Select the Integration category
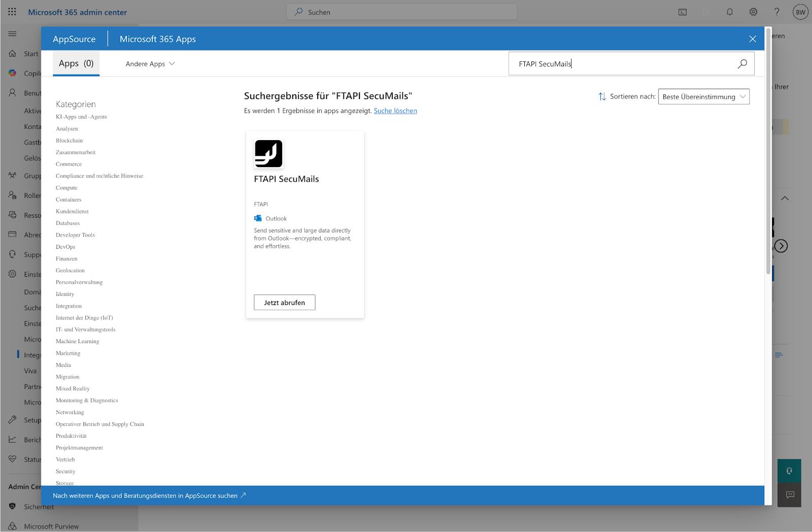The height and width of the screenshot is (532, 812). [x=69, y=306]
